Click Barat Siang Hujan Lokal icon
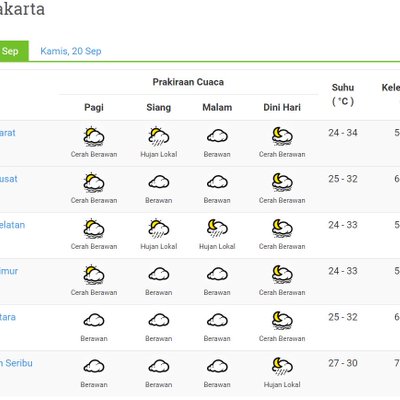 click(x=159, y=137)
